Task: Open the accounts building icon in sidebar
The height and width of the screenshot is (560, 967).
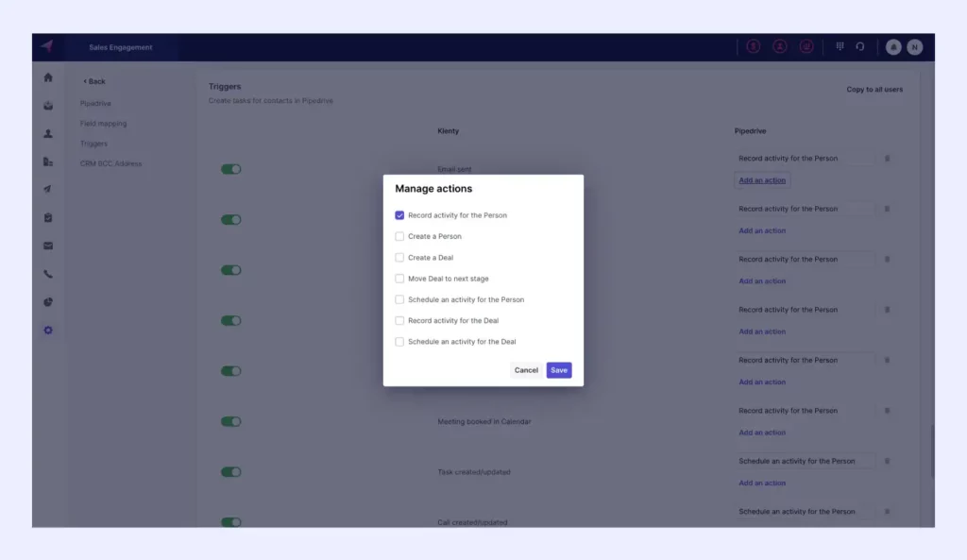Action: 48,161
